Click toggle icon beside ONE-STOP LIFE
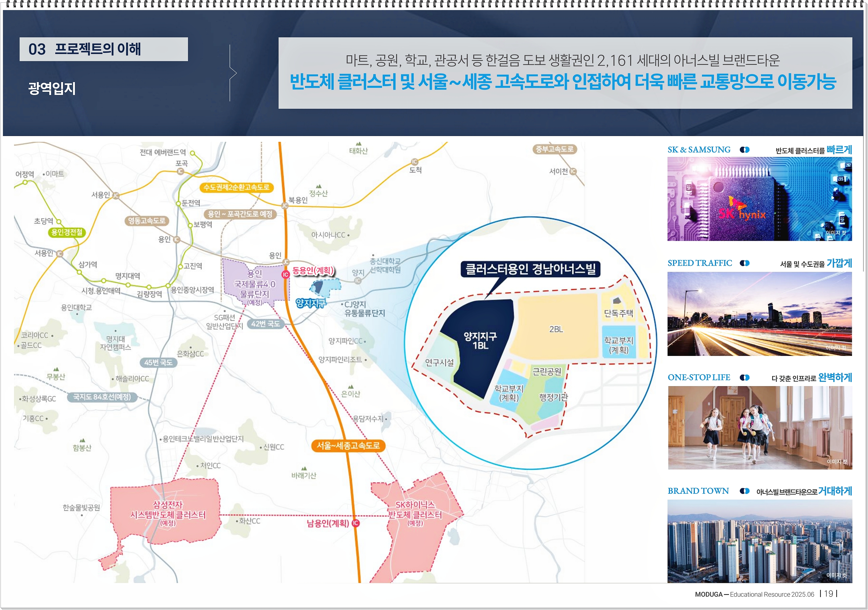Image resolution: width=868 pixels, height=610 pixels. (x=744, y=378)
